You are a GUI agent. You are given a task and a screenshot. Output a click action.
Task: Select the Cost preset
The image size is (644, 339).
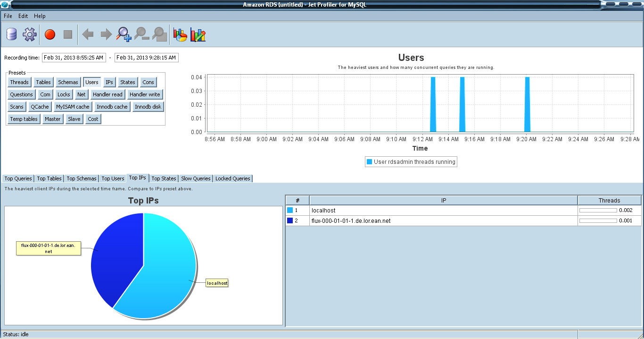[93, 119]
